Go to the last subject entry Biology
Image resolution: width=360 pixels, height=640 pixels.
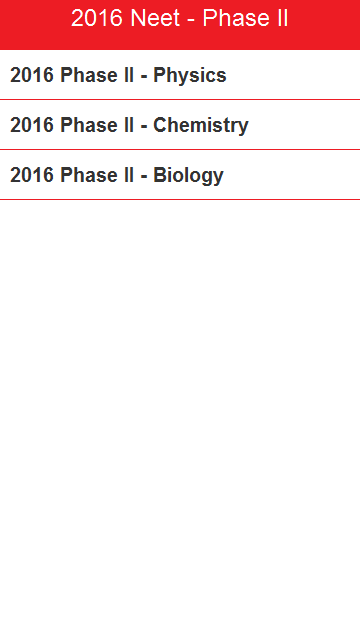pyautogui.click(x=180, y=175)
